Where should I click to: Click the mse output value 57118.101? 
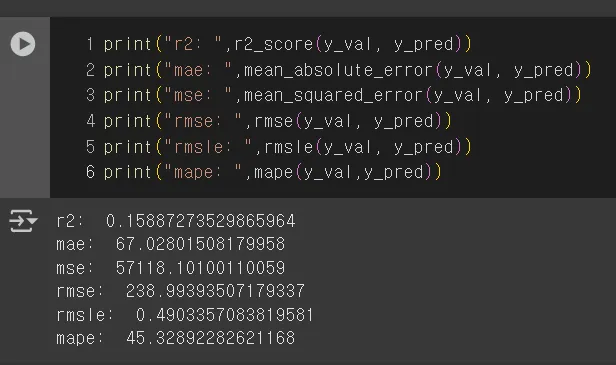pyautogui.click(x=200, y=268)
